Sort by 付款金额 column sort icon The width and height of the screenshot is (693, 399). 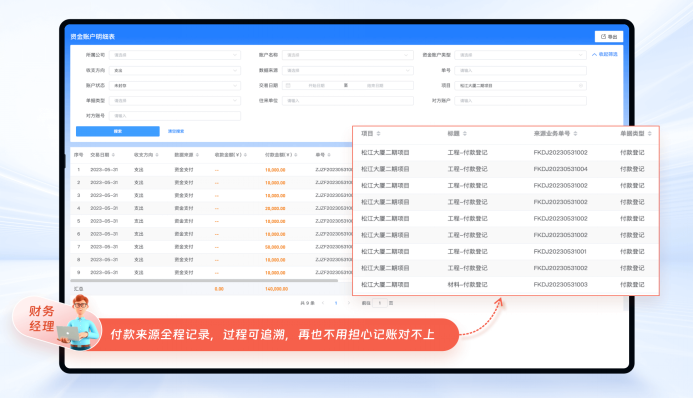[296, 155]
